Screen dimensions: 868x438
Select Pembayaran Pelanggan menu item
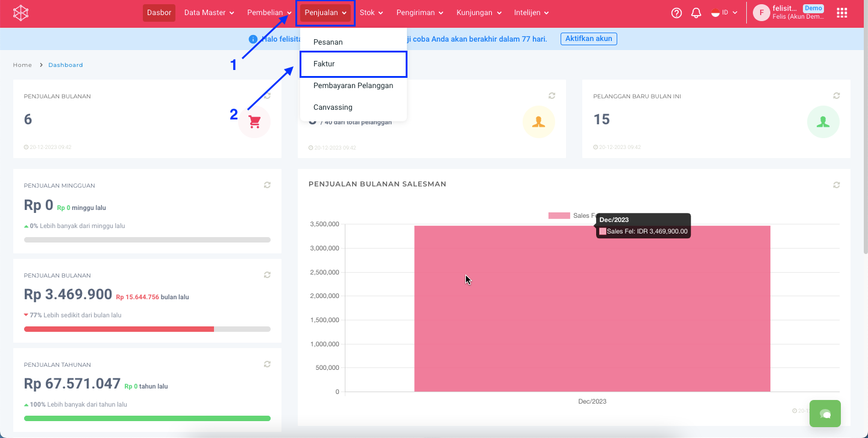[353, 86]
